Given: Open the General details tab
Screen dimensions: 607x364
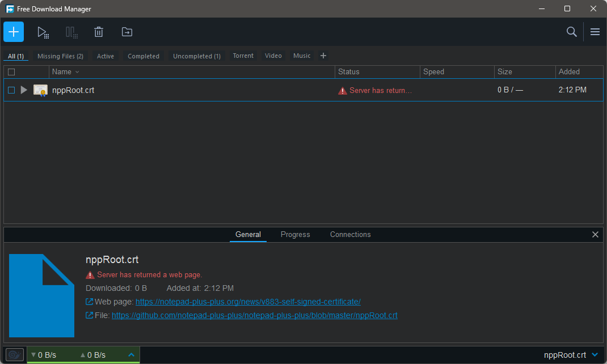Looking at the screenshot, I should point(248,234).
